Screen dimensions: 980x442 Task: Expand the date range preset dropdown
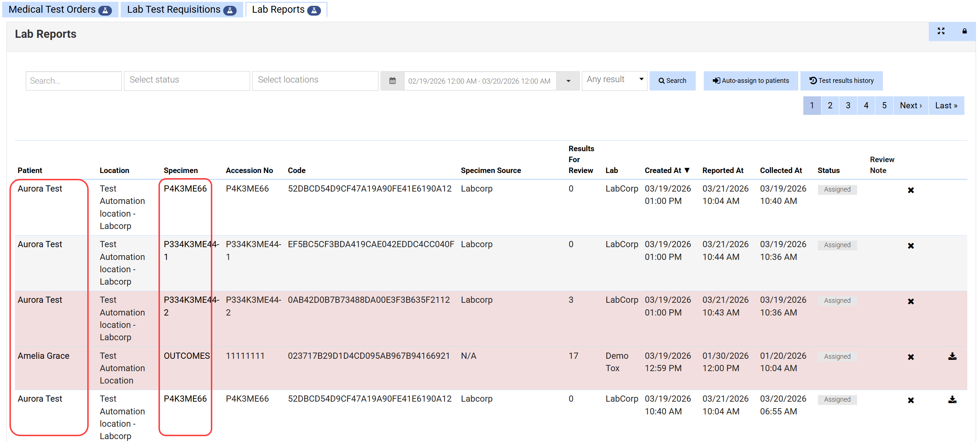[568, 81]
